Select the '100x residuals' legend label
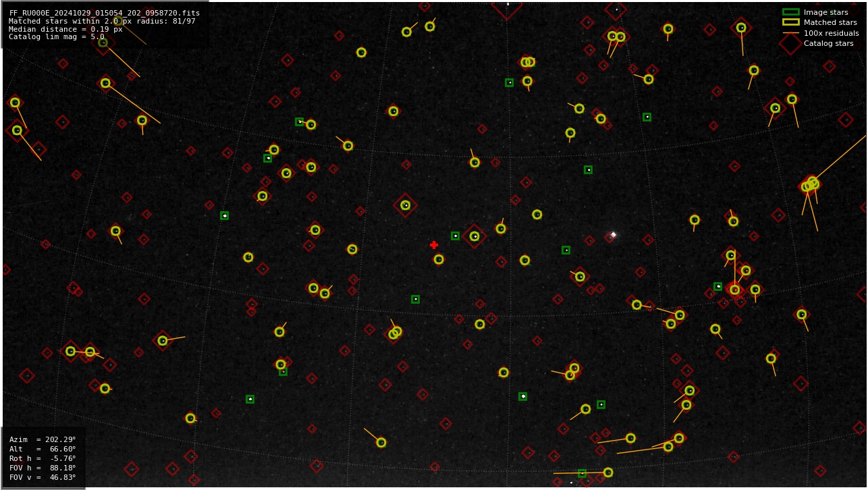This screenshot has width=868, height=490. pyautogui.click(x=831, y=33)
